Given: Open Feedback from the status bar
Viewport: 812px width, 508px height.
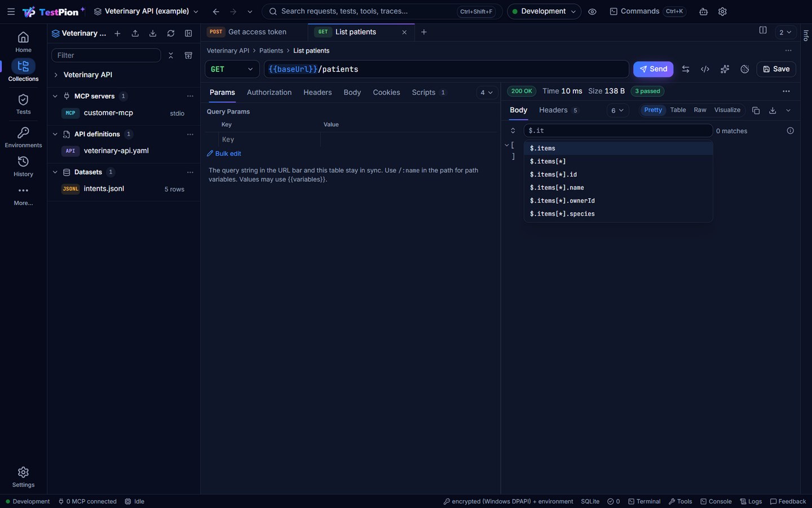Looking at the screenshot, I should [x=788, y=501].
